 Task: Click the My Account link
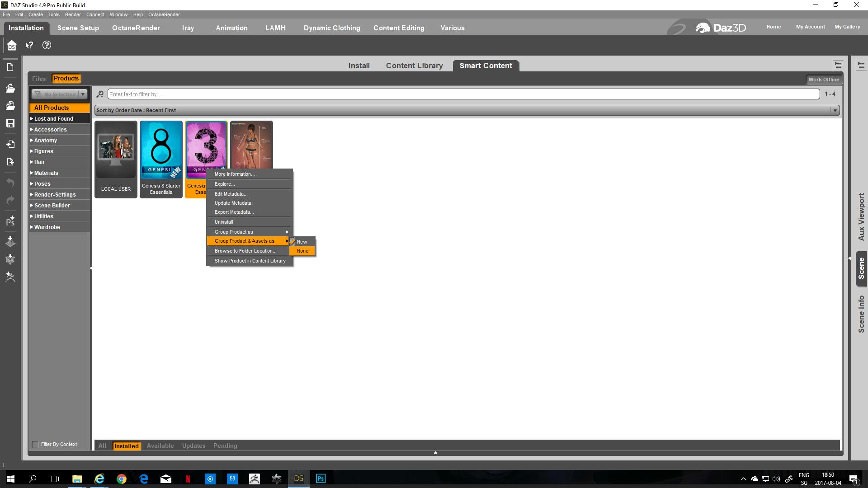click(x=810, y=27)
